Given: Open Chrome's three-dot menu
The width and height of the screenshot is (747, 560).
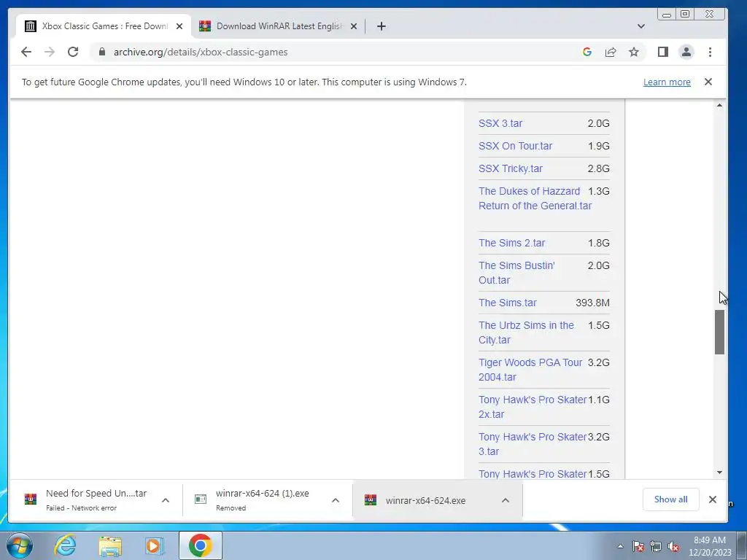Looking at the screenshot, I should coord(710,52).
